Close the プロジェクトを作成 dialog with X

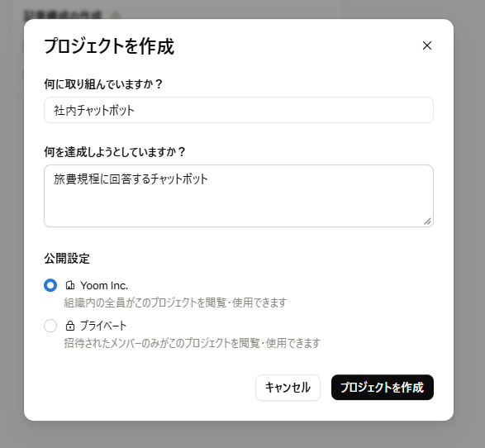427,45
